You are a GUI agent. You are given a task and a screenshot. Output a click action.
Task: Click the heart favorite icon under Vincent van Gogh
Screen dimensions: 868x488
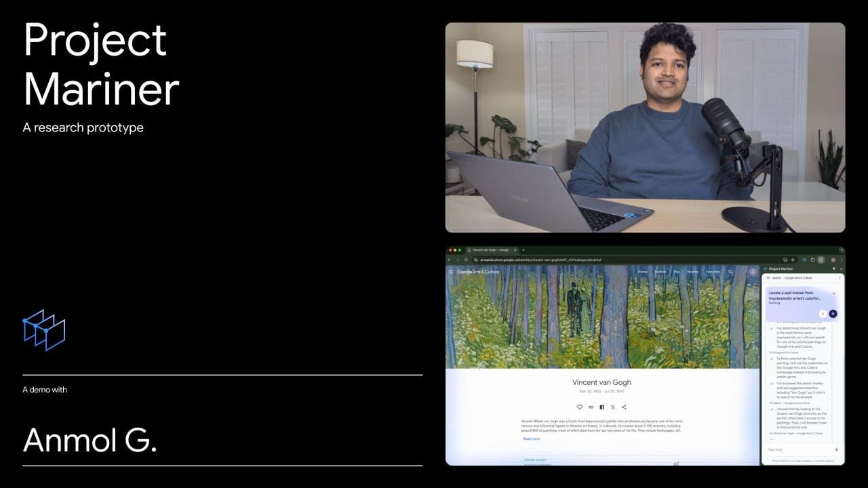(x=580, y=407)
